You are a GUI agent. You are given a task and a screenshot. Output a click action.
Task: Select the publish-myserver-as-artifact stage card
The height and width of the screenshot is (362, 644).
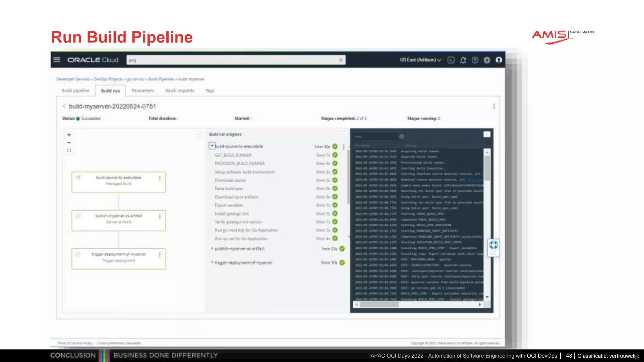119,220
